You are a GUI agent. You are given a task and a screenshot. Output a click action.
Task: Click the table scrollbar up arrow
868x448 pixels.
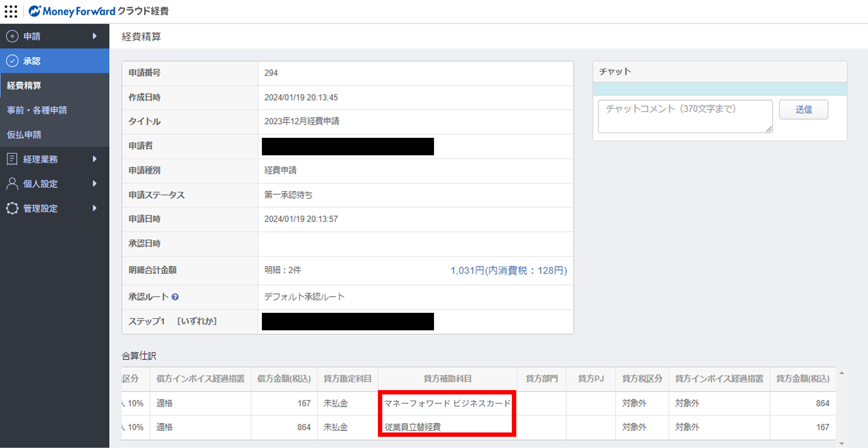(841, 373)
